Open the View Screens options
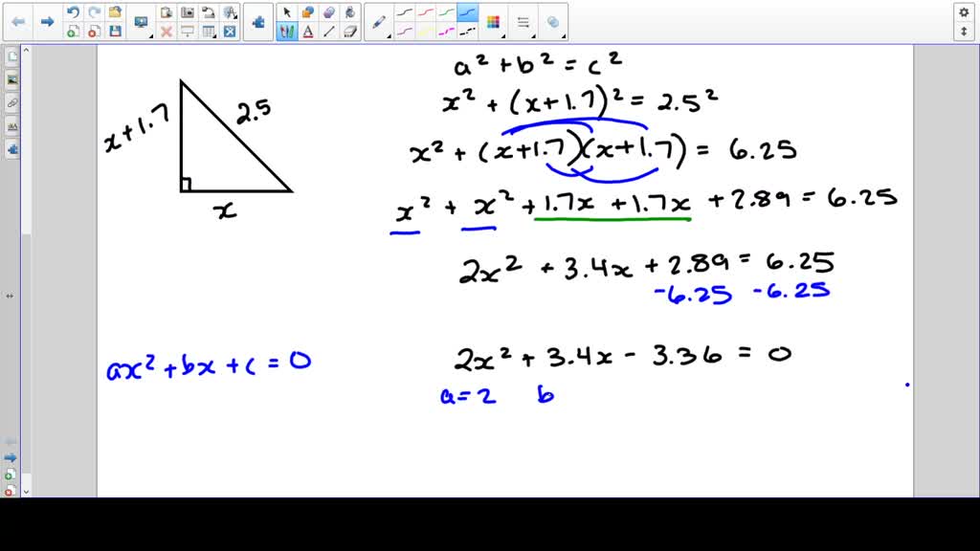This screenshot has width=980, height=551. point(142,23)
